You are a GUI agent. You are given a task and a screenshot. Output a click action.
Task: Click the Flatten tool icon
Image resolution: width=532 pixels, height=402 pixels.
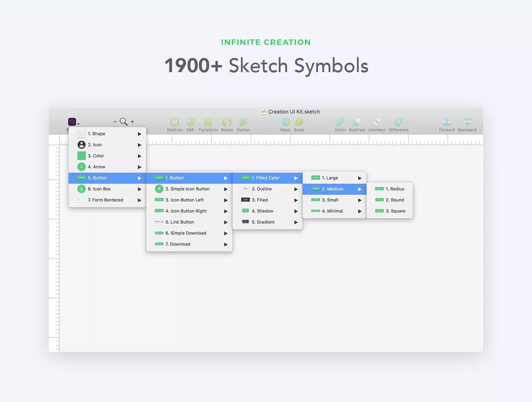(x=243, y=122)
